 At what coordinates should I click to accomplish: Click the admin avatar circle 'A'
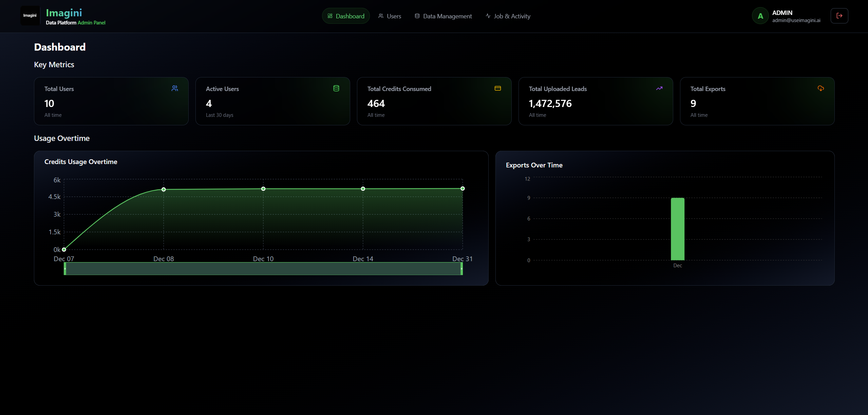click(760, 16)
